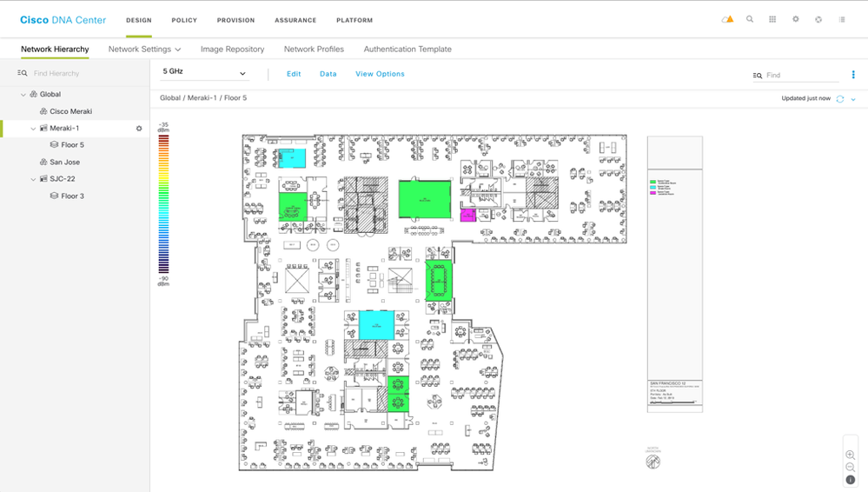Click the Floor 5 layers icon
The image size is (868, 492).
pyautogui.click(x=54, y=144)
